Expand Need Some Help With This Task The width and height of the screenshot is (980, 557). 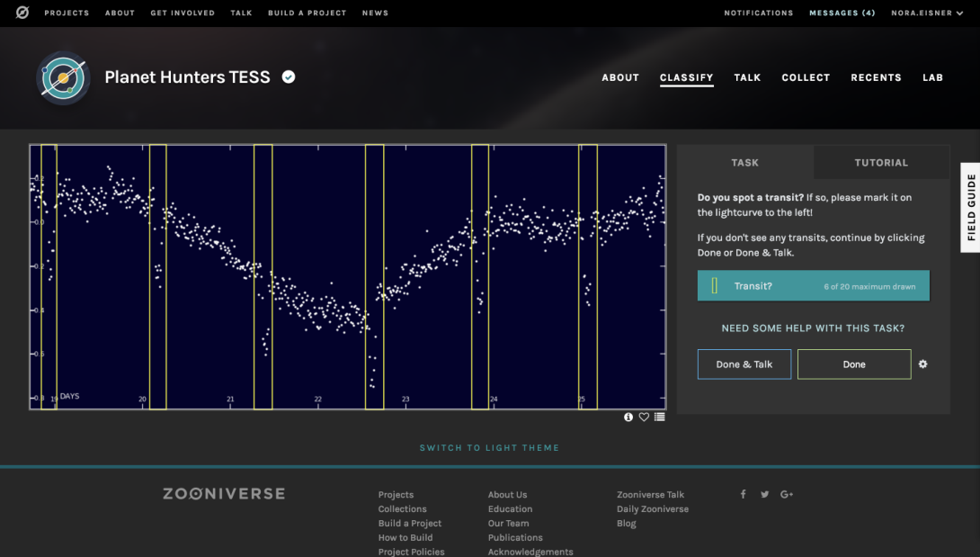click(813, 328)
